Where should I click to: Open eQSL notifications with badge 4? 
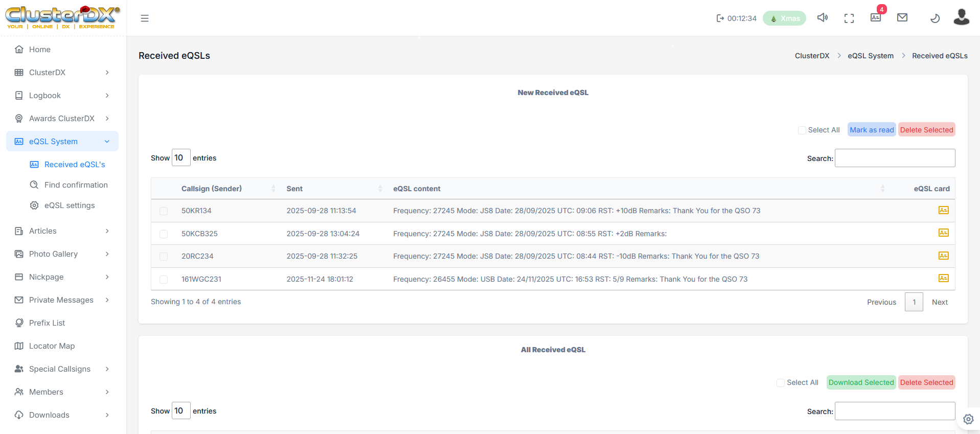tap(876, 17)
